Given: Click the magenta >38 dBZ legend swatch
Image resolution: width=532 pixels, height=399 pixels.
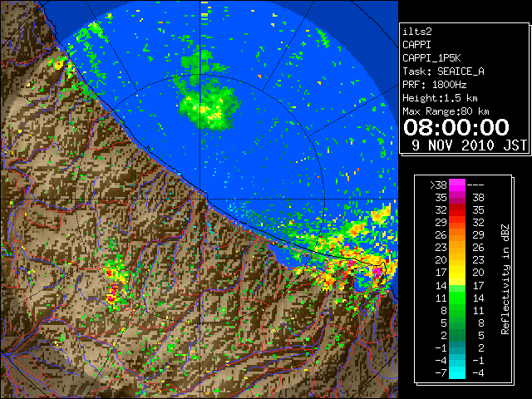Looking at the screenshot, I should pyautogui.click(x=457, y=185).
